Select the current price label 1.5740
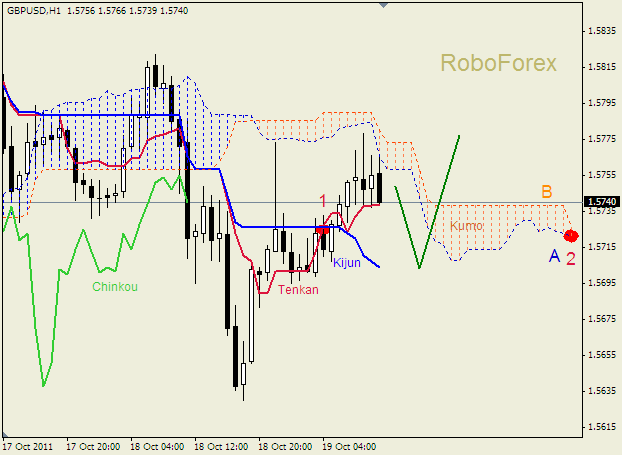 (x=603, y=202)
